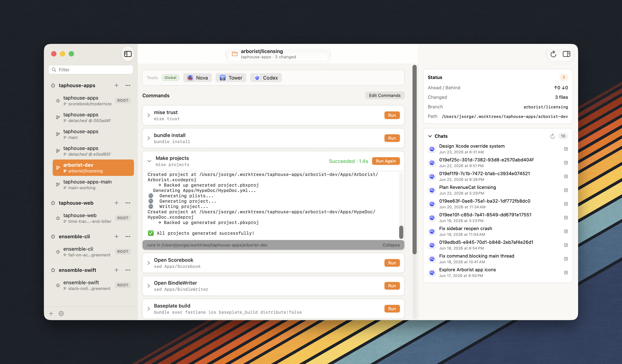The height and width of the screenshot is (364, 622).
Task: Add a new repository at sidebar bottom
Action: (51, 313)
